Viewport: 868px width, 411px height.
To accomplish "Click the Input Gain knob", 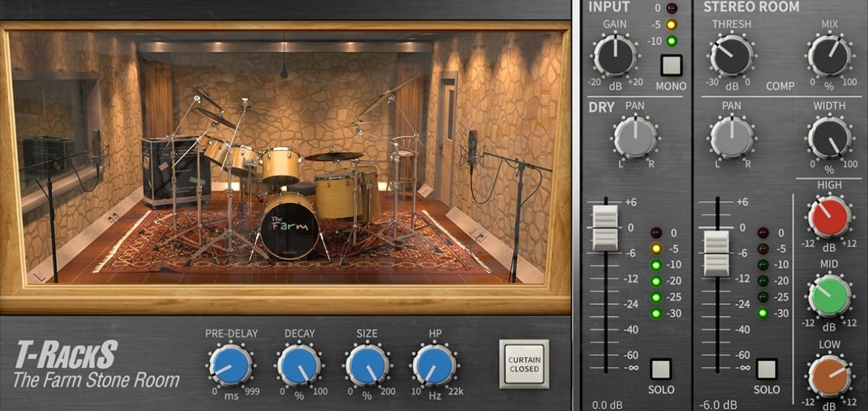I will click(615, 56).
